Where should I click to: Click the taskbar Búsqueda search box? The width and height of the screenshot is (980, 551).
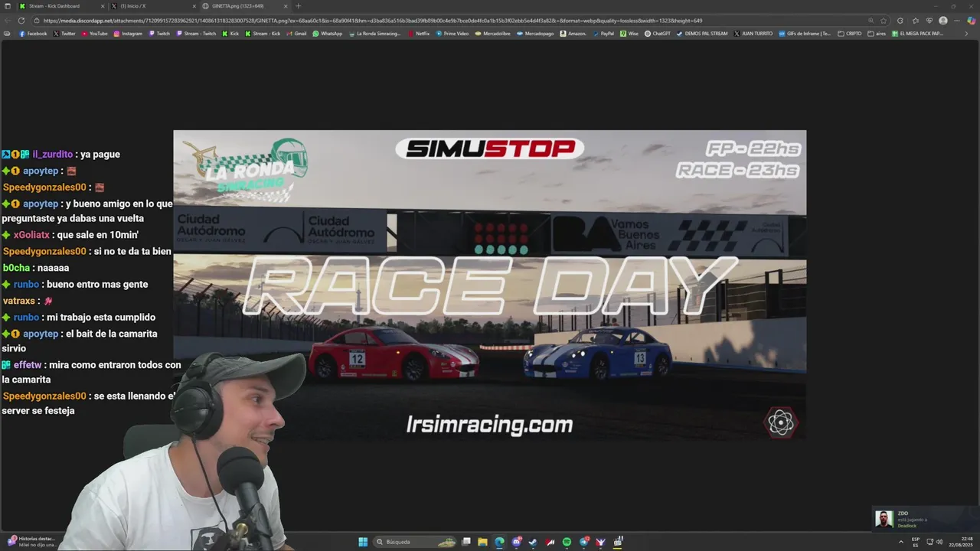point(415,542)
